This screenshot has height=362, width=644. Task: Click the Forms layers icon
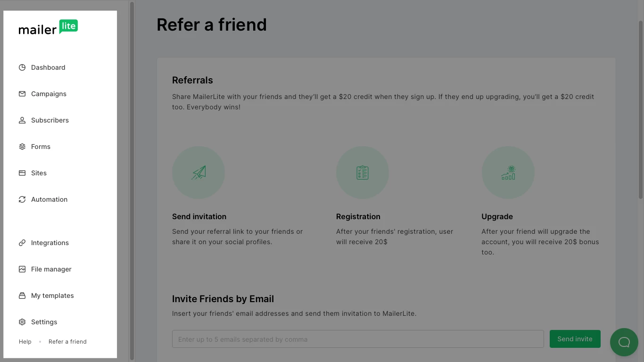22,147
